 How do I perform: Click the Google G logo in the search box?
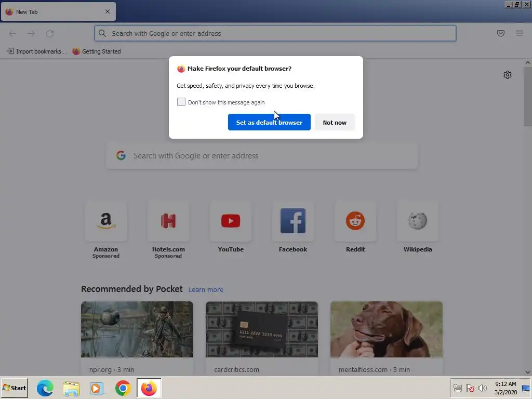(x=121, y=155)
